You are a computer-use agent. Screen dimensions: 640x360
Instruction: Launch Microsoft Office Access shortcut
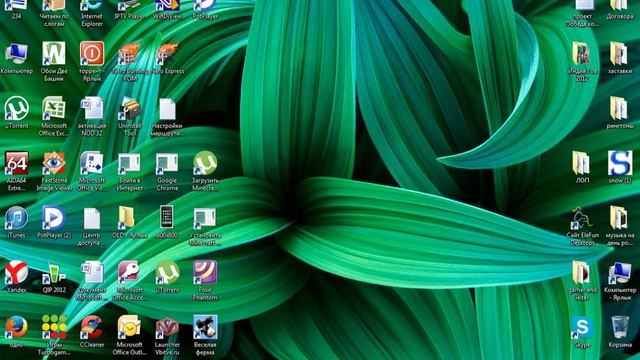pyautogui.click(x=130, y=281)
